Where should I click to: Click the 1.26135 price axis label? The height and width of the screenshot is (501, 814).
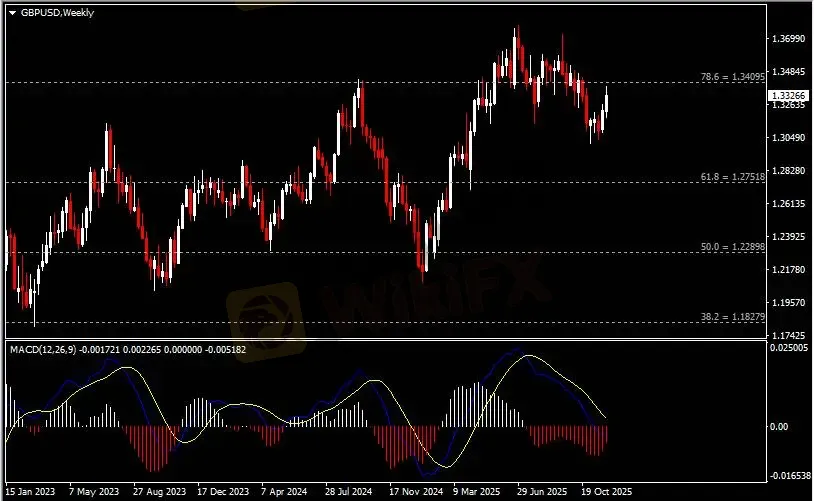tap(788, 204)
